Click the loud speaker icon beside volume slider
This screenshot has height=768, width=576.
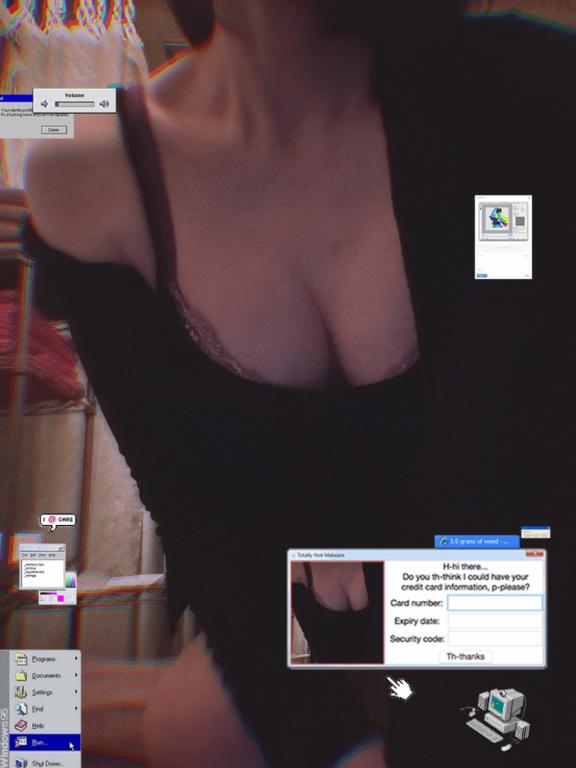pyautogui.click(x=104, y=104)
